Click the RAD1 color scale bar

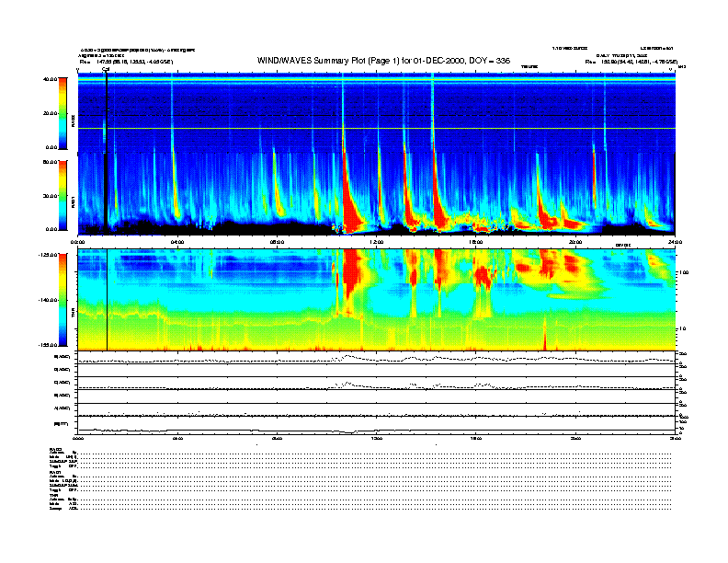coord(63,195)
